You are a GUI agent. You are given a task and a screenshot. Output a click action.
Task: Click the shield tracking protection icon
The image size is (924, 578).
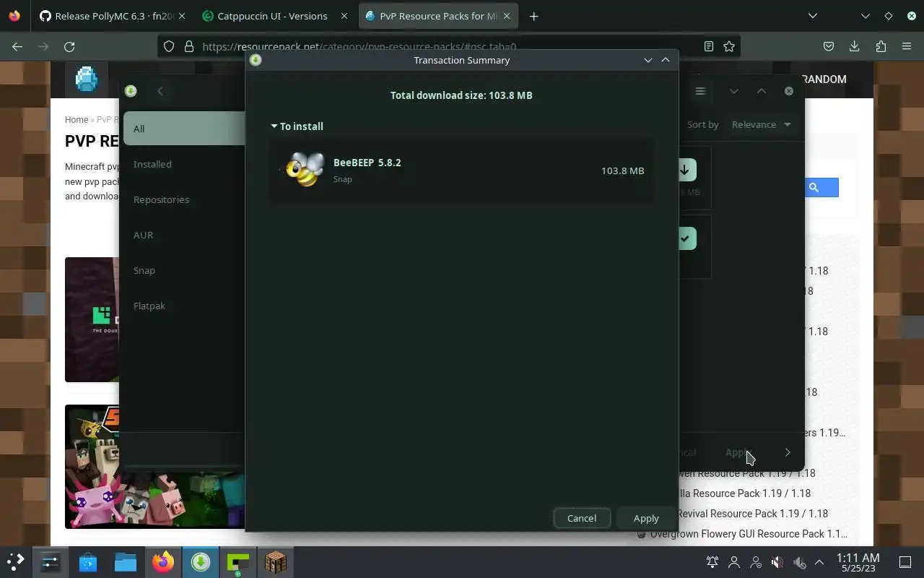click(x=169, y=46)
